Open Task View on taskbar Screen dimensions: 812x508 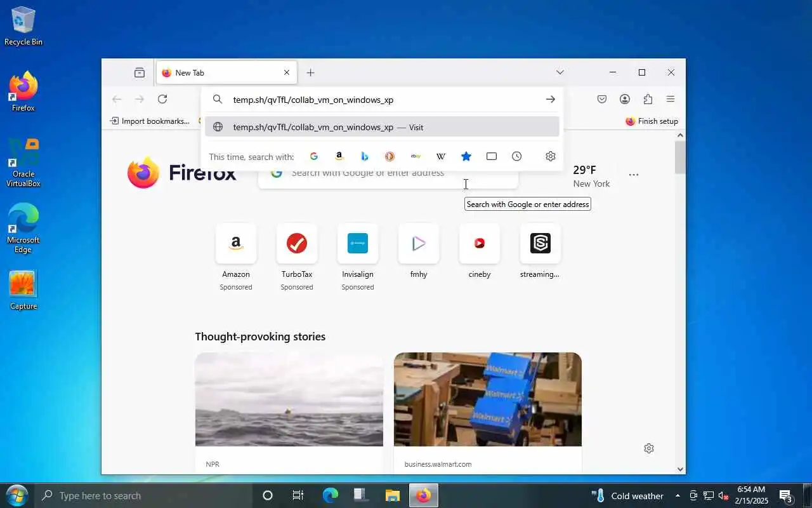(x=298, y=496)
